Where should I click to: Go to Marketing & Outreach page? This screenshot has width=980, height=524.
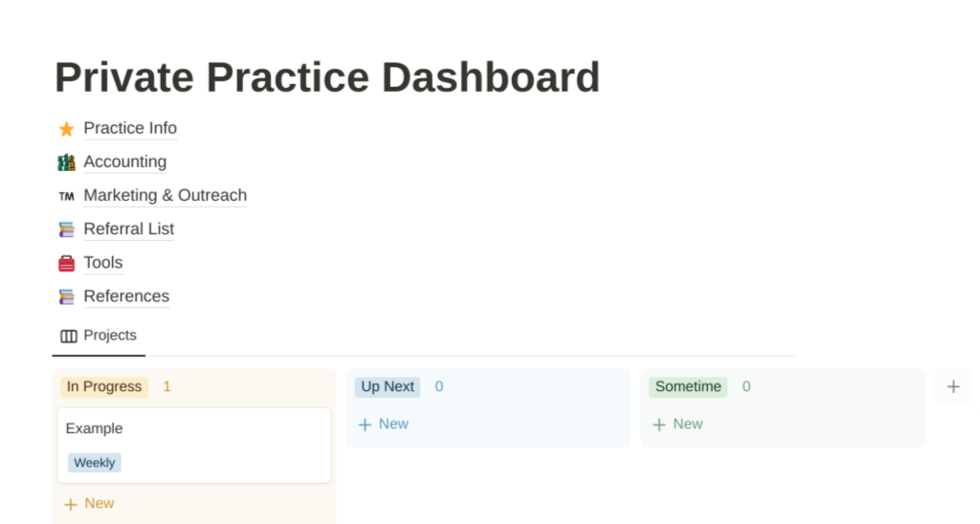coord(165,195)
